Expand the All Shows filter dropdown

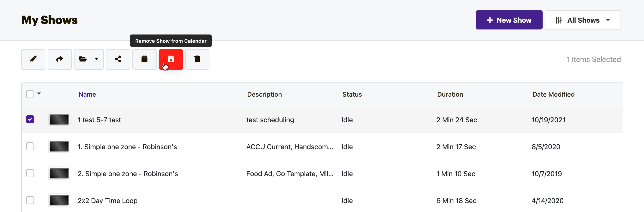583,20
